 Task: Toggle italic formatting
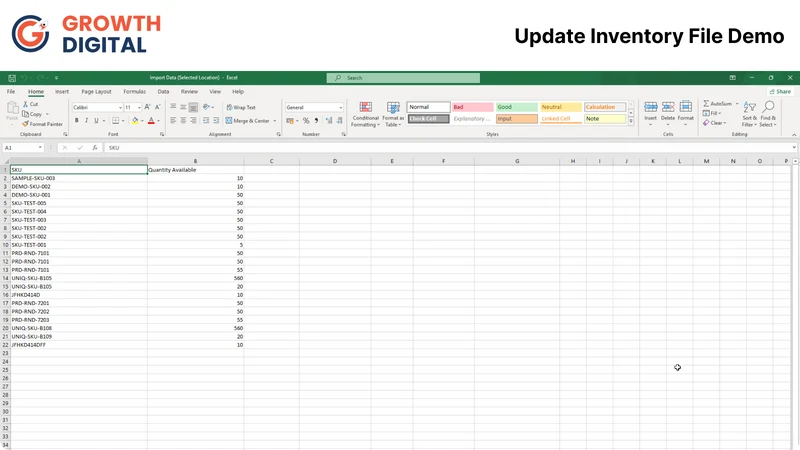coord(86,121)
